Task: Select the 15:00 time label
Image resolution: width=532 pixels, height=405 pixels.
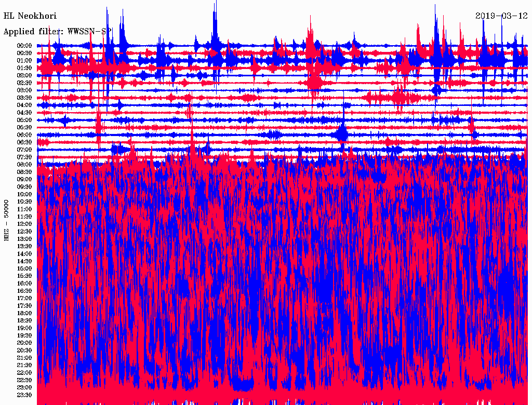Action: pos(24,268)
